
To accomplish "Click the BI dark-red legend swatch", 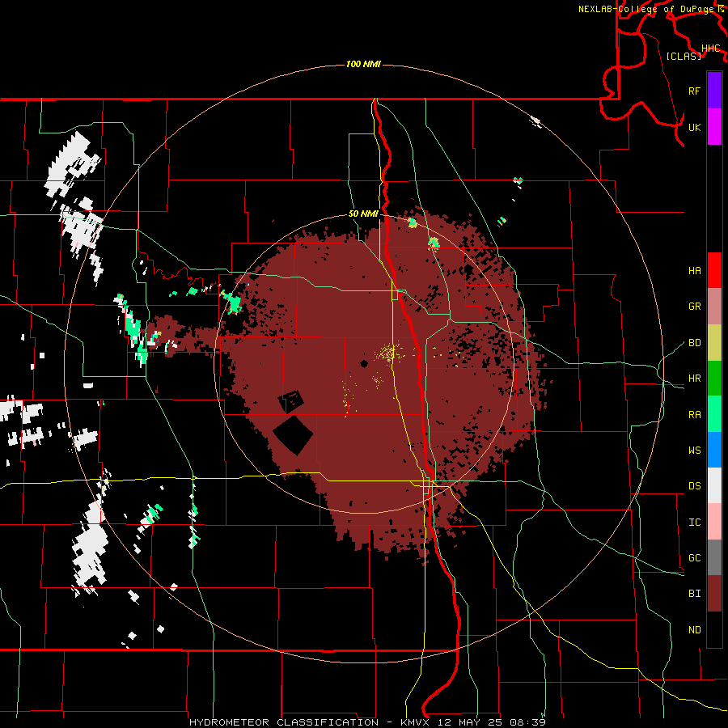I will pos(714,594).
